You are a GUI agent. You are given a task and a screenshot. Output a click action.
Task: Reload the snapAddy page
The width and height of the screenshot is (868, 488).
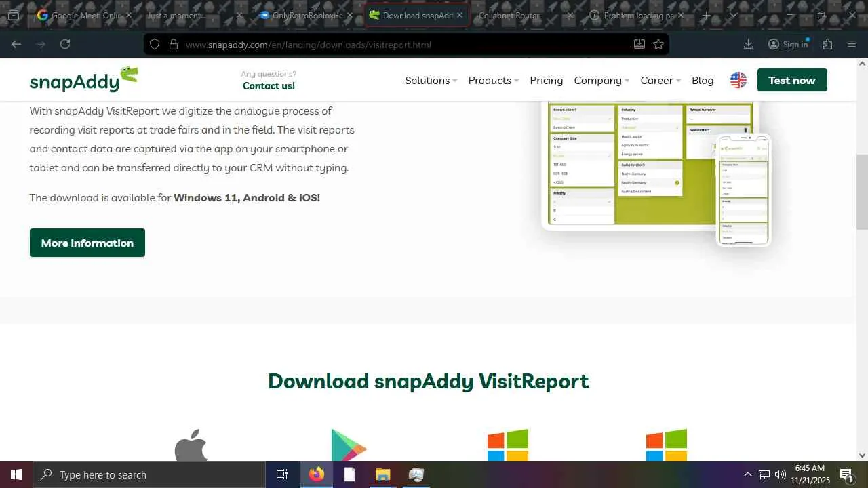pos(65,44)
